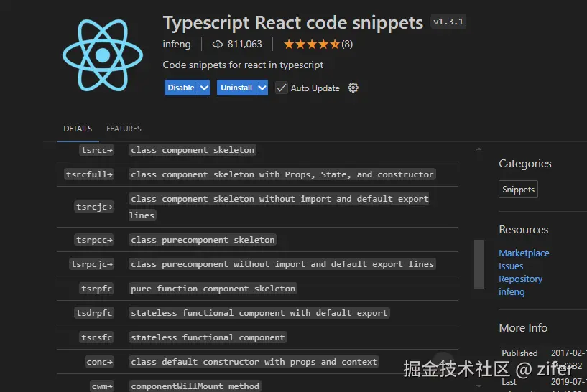Click 'stateless functional component with default export'
The height and width of the screenshot is (392, 587).
point(259,313)
